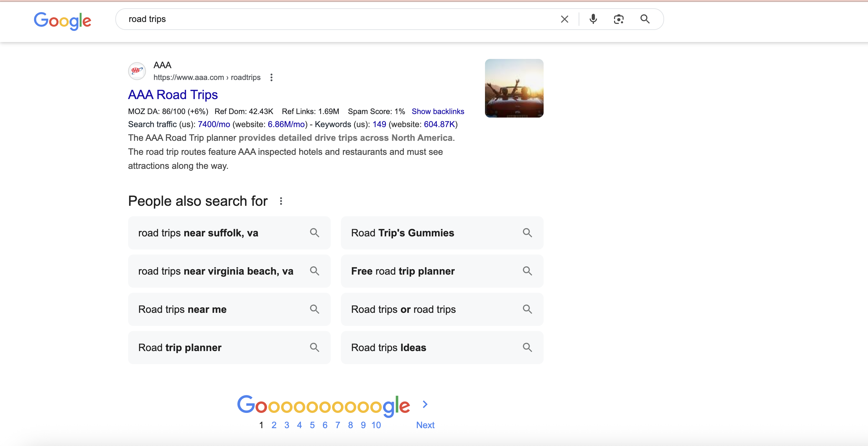868x446 pixels.
Task: Open the convertible sunset thumbnail image
Action: 514,88
